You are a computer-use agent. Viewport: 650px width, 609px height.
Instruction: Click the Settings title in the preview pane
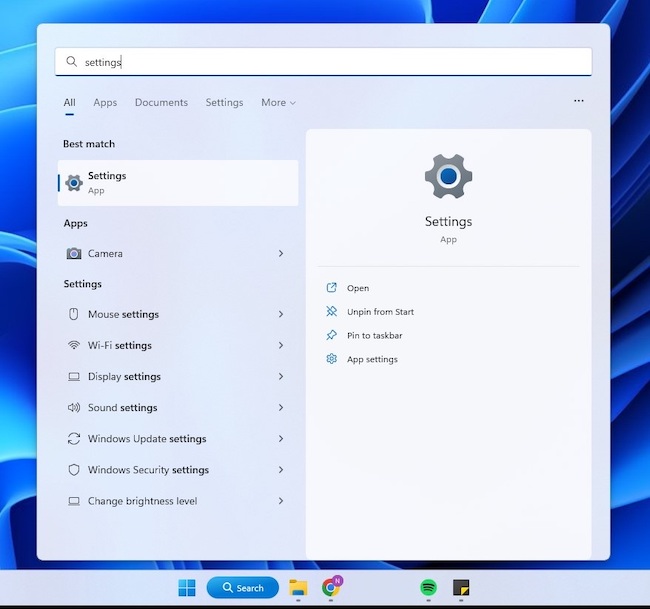coord(448,221)
